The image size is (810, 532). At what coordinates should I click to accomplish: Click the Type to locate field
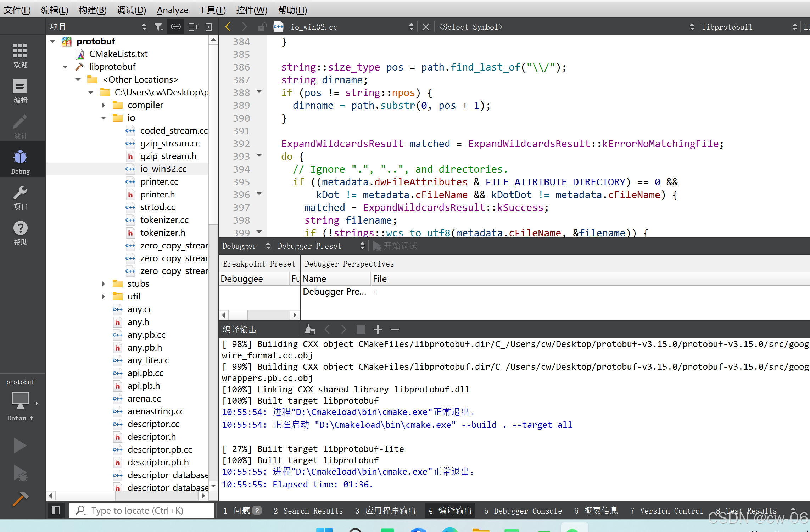(142, 510)
